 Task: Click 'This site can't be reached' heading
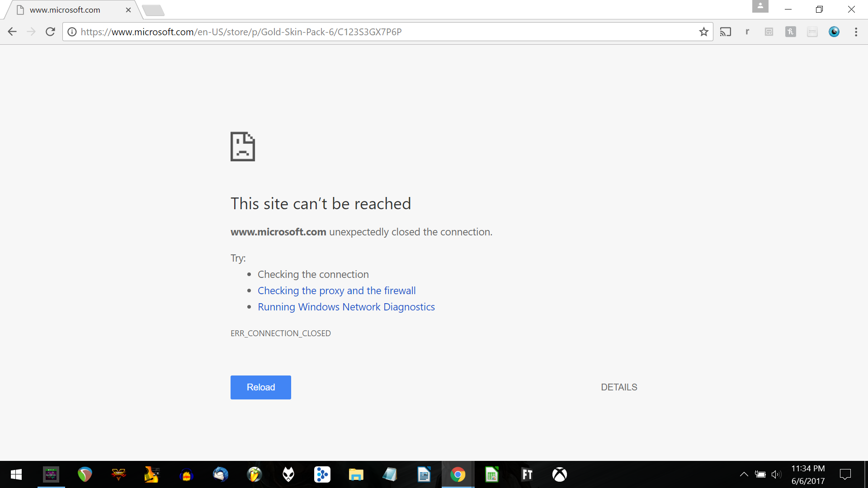click(321, 204)
